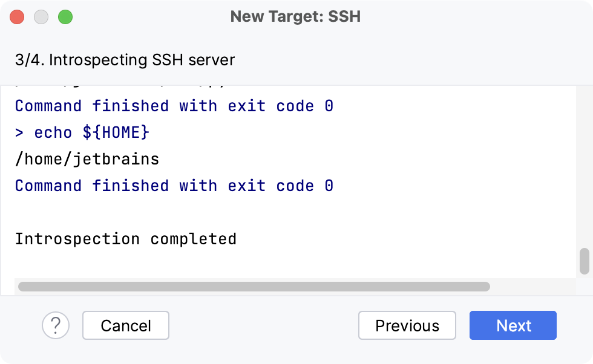Cancel the SSH target setup
This screenshot has width=593, height=364.
(x=125, y=325)
